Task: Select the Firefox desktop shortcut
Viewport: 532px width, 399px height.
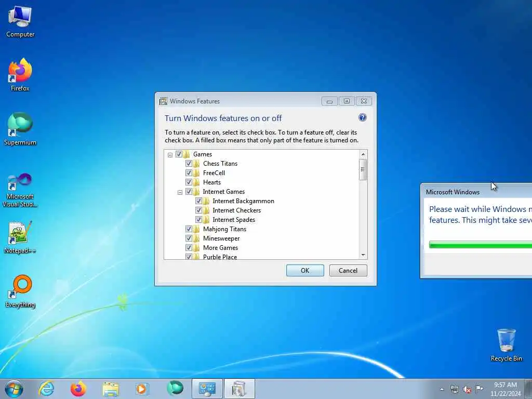Action: [x=20, y=75]
